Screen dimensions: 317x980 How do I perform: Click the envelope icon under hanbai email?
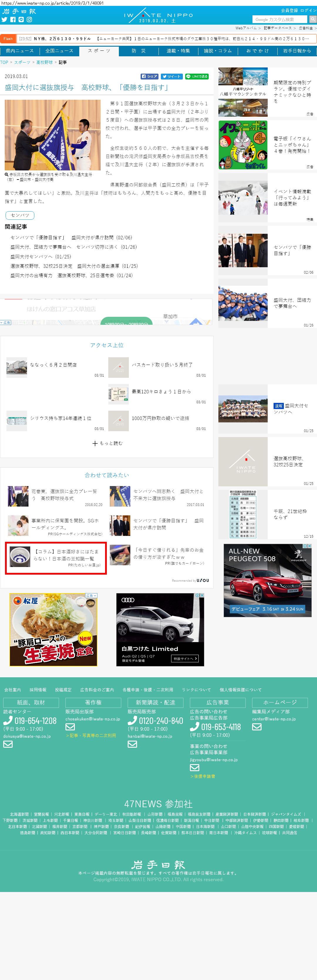pyautogui.click(x=132, y=744)
